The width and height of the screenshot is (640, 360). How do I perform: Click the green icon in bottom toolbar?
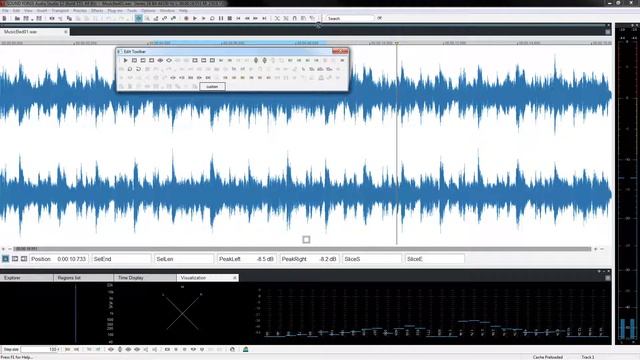tap(246, 349)
